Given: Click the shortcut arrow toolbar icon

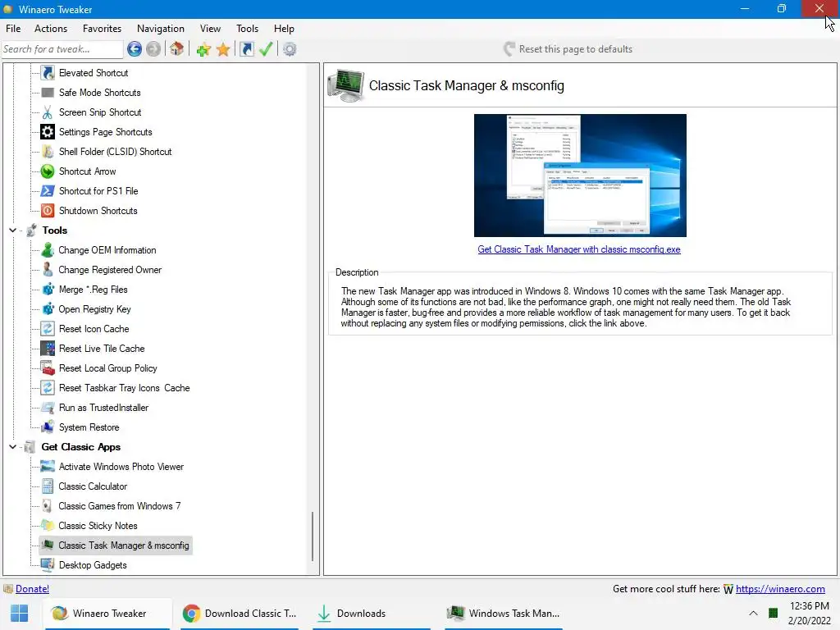Looking at the screenshot, I should (x=246, y=49).
